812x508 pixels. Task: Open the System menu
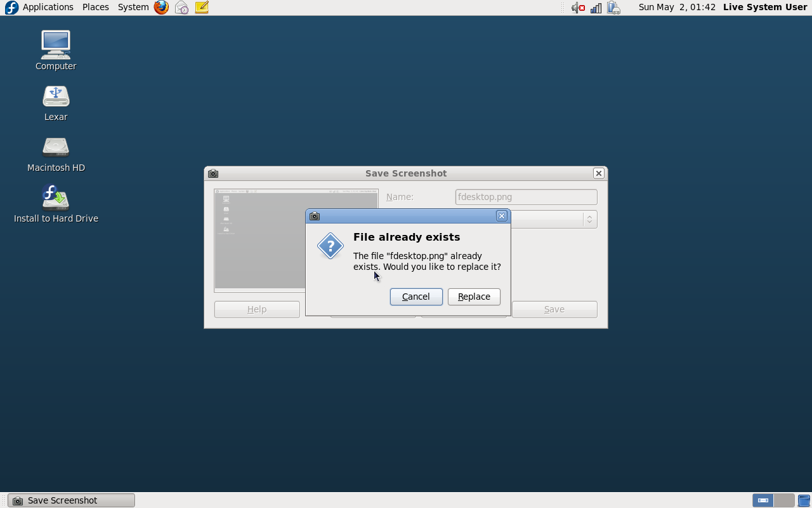tap(133, 8)
